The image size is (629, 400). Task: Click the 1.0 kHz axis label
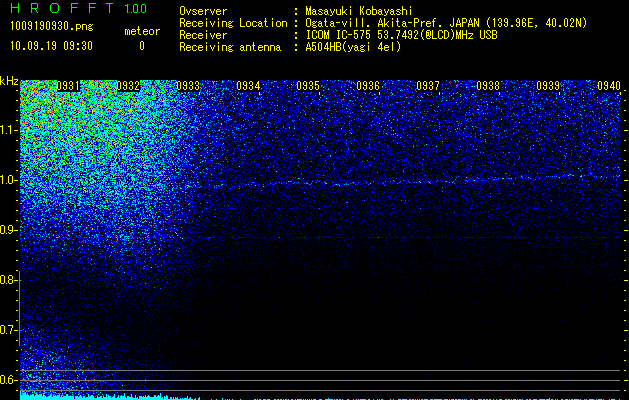point(8,180)
